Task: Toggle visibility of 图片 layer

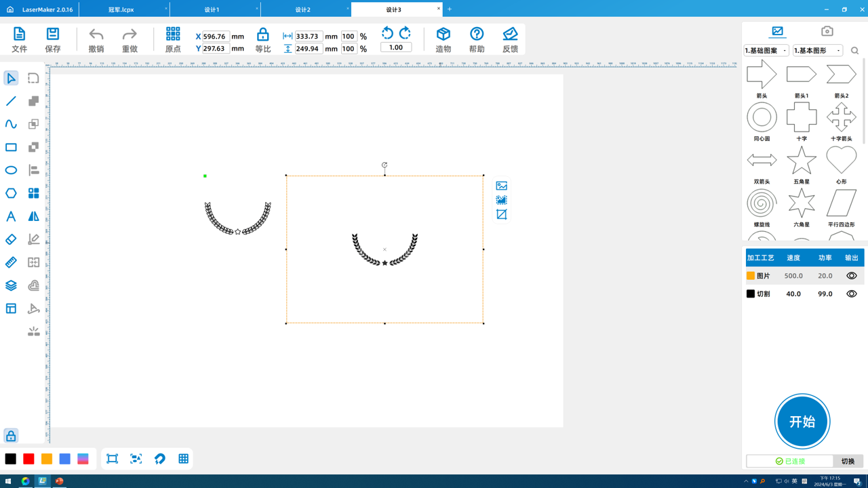Action: [x=851, y=276]
